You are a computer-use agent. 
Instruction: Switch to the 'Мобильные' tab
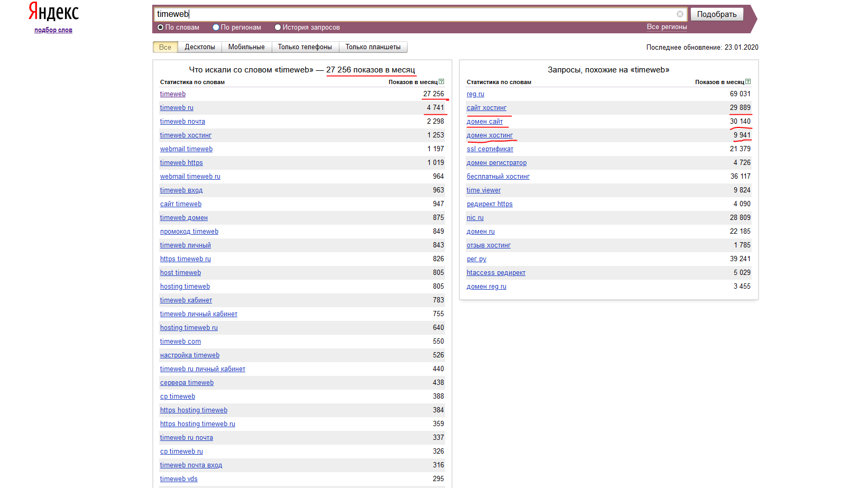pos(246,47)
